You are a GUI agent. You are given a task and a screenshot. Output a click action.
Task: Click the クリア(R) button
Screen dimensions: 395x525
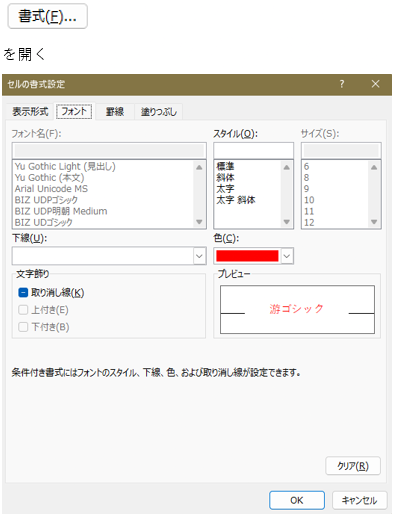(x=353, y=466)
